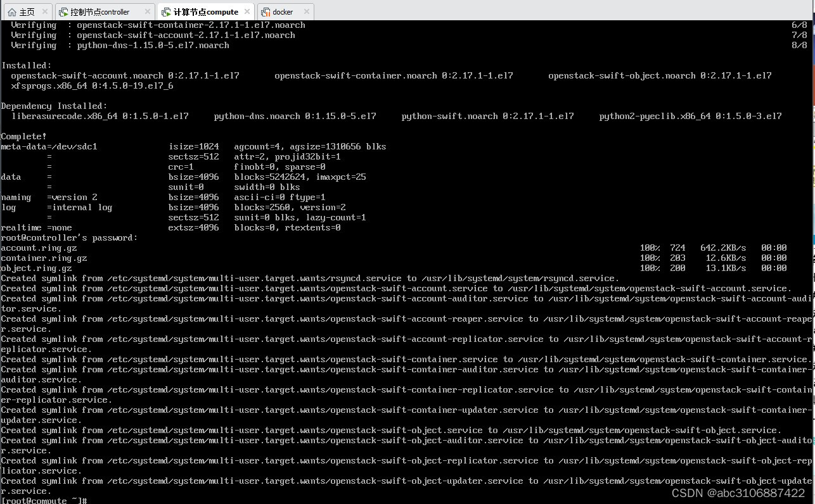Click 'realtime =none' text
The height and width of the screenshot is (504, 815).
[36, 228]
